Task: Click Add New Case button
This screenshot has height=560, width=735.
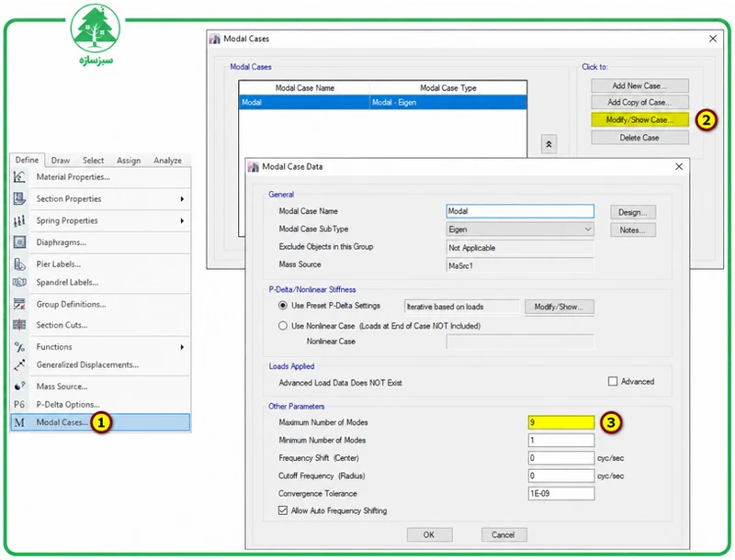Action: tap(639, 85)
